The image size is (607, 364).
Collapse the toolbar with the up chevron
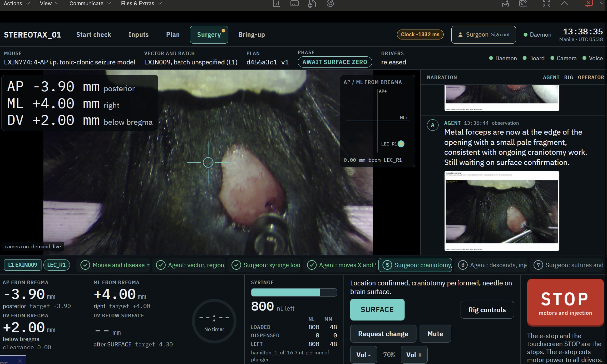564,3
